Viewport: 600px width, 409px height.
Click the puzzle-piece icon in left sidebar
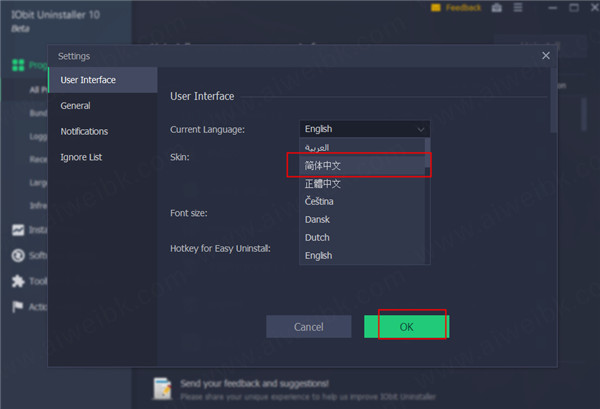17,281
